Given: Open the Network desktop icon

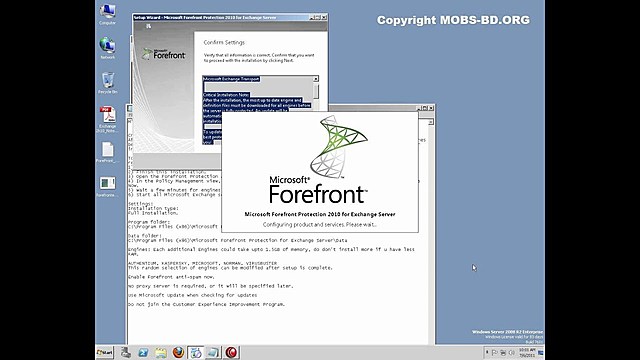Looking at the screenshot, I should pos(107,48).
